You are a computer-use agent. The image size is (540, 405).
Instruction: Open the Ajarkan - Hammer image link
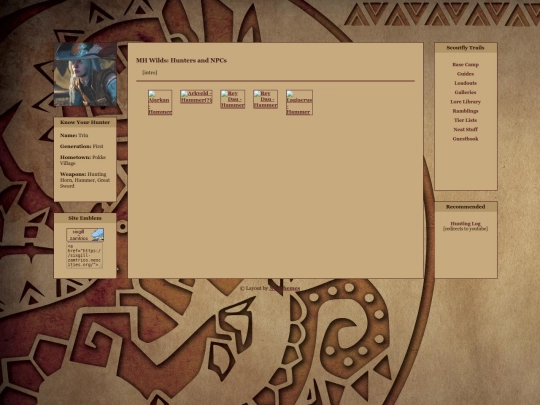(x=160, y=103)
